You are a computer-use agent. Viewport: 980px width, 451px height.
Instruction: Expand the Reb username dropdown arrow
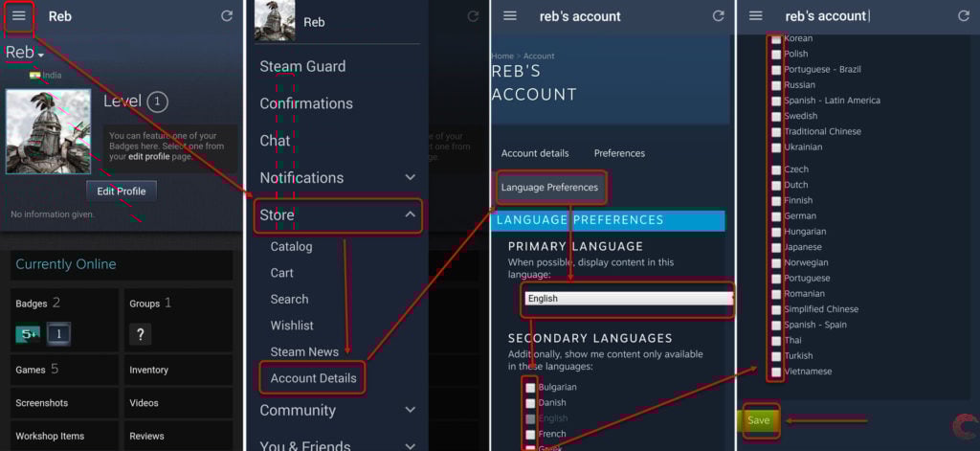tap(40, 56)
